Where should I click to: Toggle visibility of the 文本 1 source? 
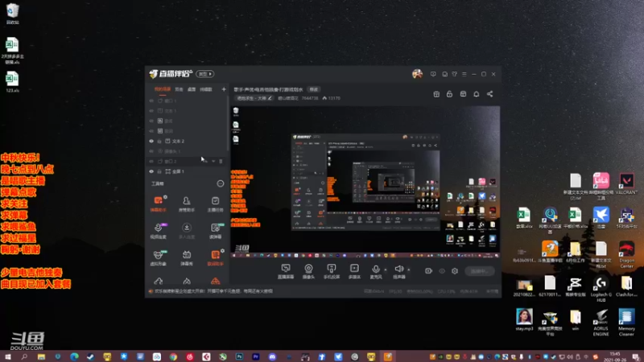tap(151, 111)
